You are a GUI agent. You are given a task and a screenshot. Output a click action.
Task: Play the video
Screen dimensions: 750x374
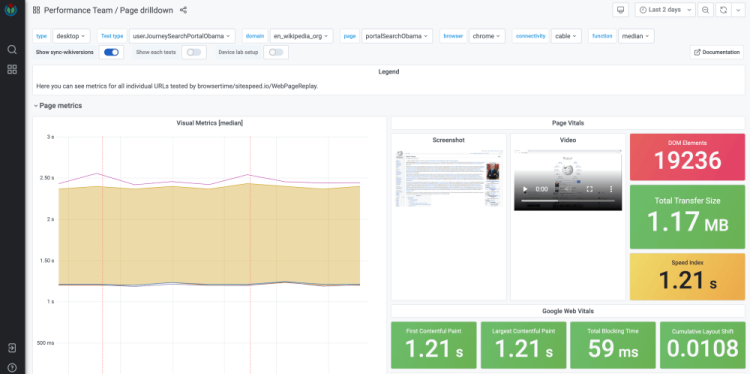525,189
